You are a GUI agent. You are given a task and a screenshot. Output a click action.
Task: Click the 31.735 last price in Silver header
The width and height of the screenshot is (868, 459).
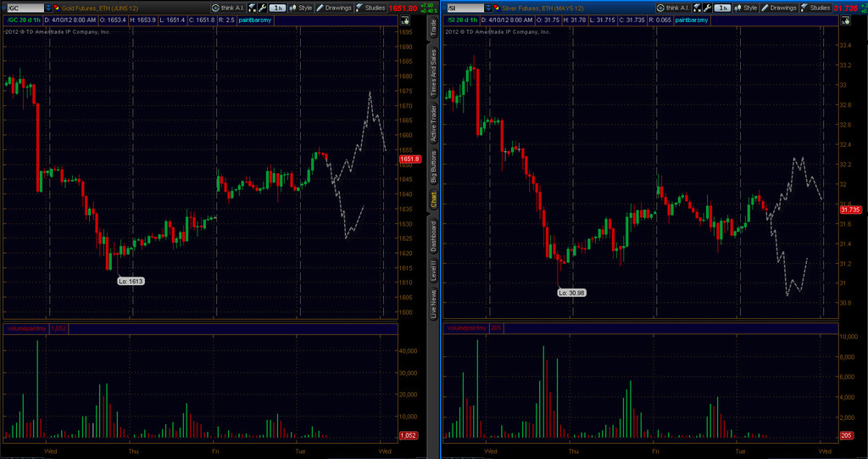click(845, 8)
